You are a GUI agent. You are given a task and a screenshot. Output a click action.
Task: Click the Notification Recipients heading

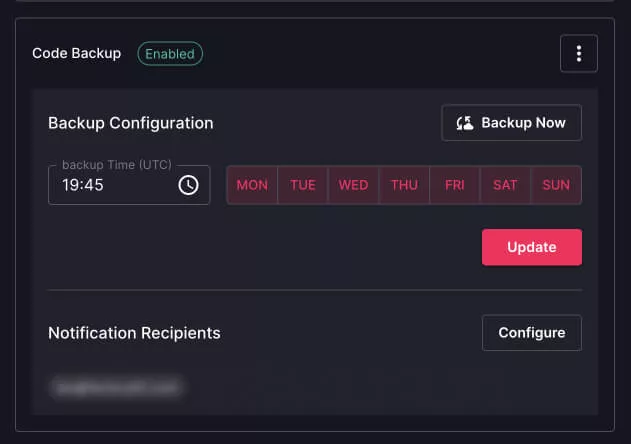pos(134,333)
